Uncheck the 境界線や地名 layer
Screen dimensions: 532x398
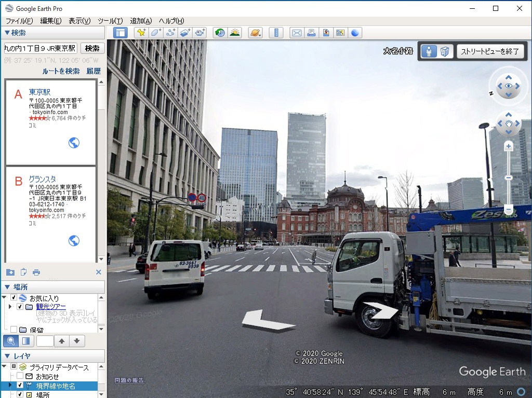pos(20,385)
